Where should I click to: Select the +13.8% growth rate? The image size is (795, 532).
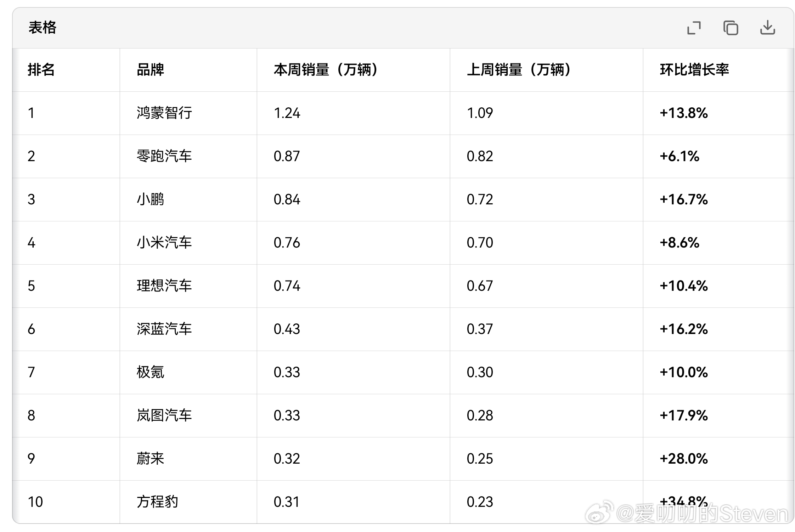pos(684,113)
